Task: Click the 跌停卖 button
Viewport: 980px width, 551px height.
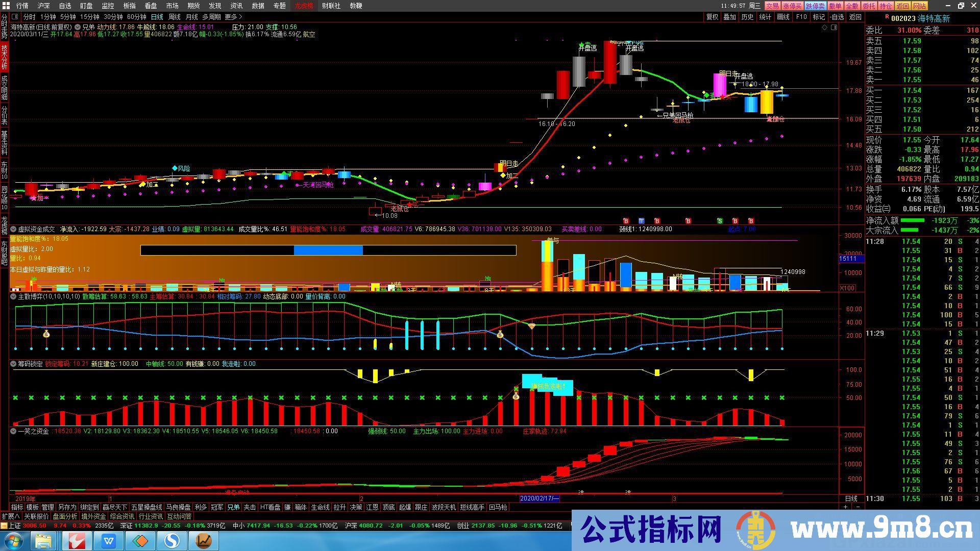Action: [815, 6]
